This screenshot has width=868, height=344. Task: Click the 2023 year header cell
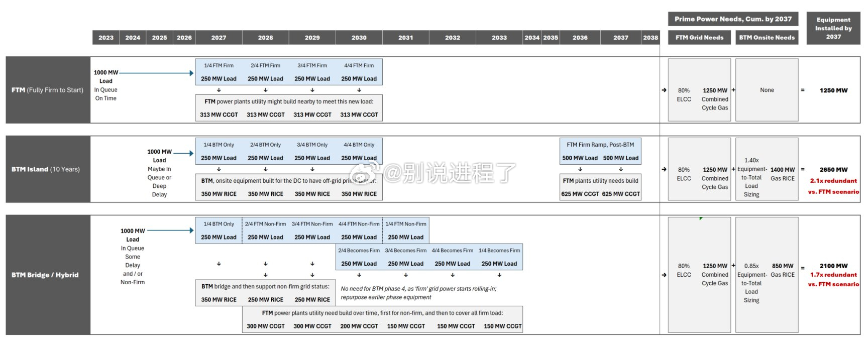[x=106, y=38]
